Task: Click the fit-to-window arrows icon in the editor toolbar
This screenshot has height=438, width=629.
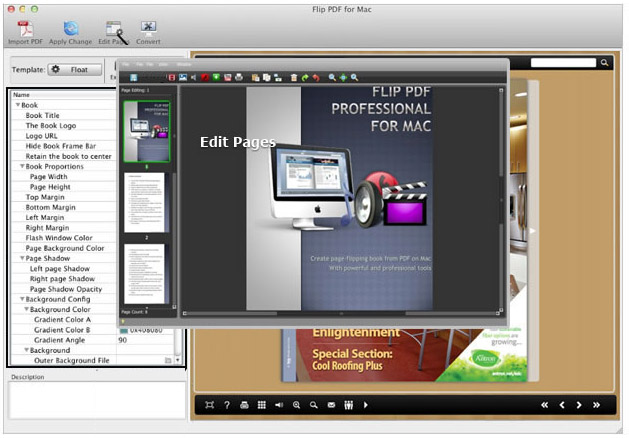Action: click(x=343, y=77)
